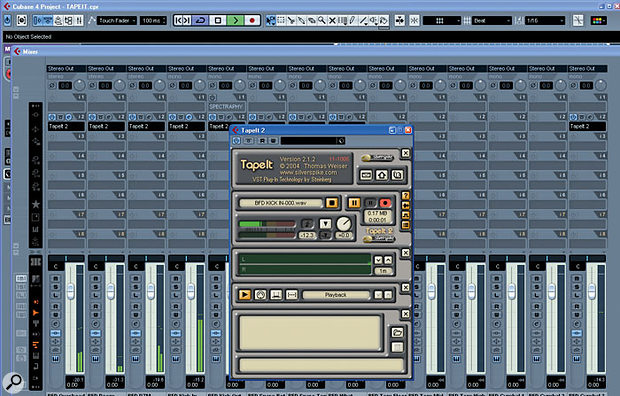
Task: Click the Stereo Out routing on first mixer channel
Action: tap(66, 68)
